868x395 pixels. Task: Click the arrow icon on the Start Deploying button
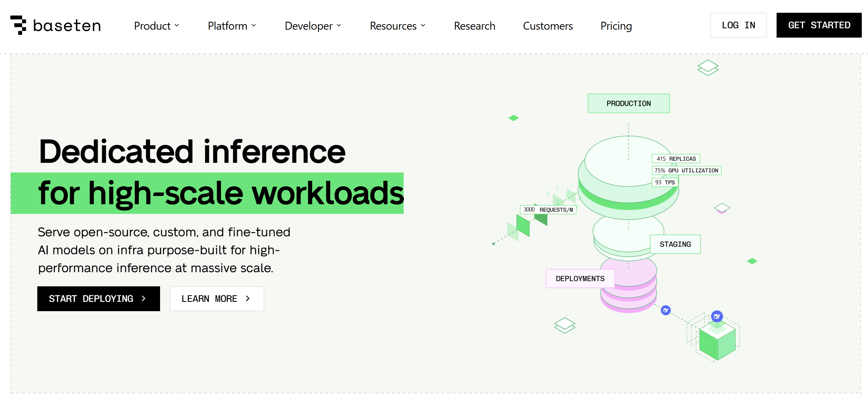pyautogui.click(x=144, y=299)
